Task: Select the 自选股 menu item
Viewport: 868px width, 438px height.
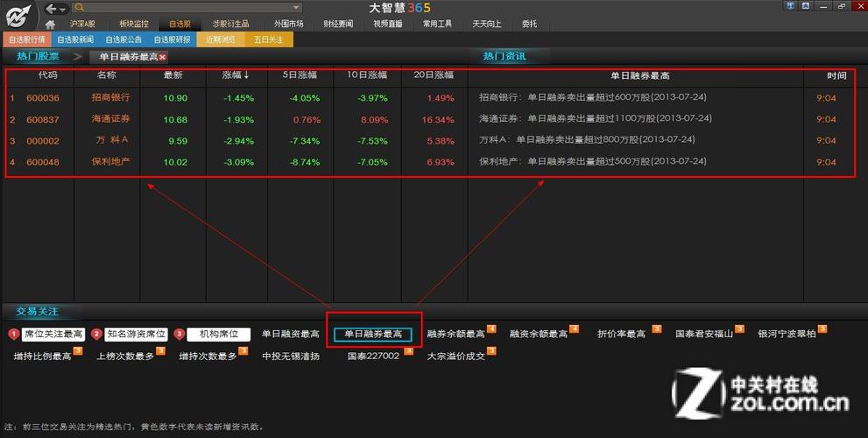Action: (180, 24)
